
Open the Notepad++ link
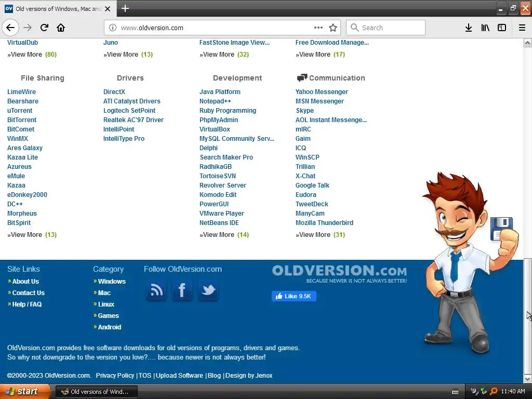tap(215, 101)
